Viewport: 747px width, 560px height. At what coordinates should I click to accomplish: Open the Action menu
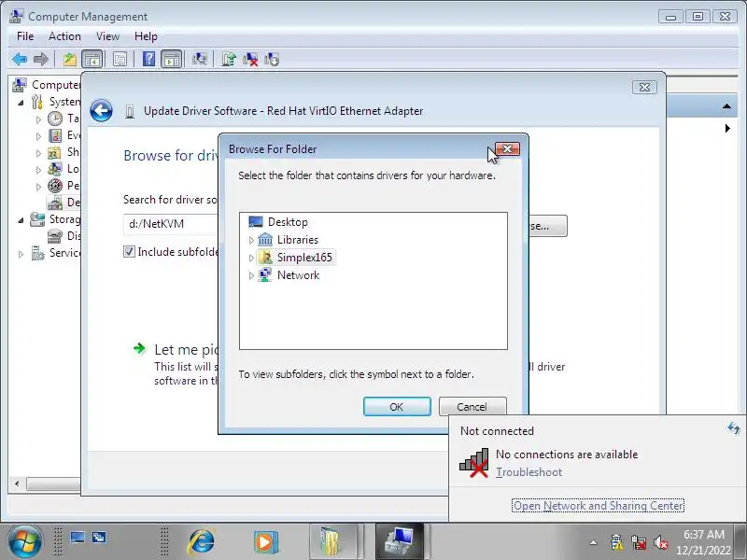point(64,36)
